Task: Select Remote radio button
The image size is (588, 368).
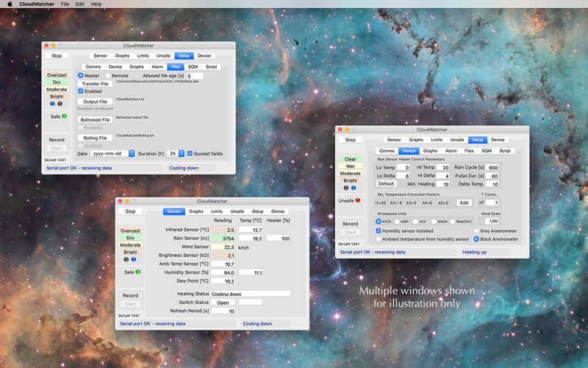Action: point(108,76)
